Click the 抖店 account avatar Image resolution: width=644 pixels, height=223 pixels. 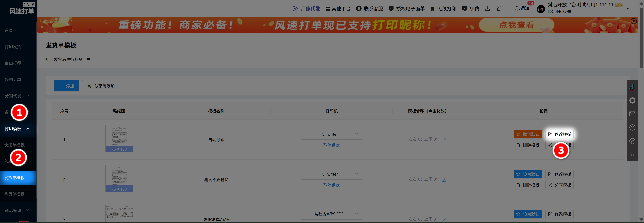click(x=541, y=9)
